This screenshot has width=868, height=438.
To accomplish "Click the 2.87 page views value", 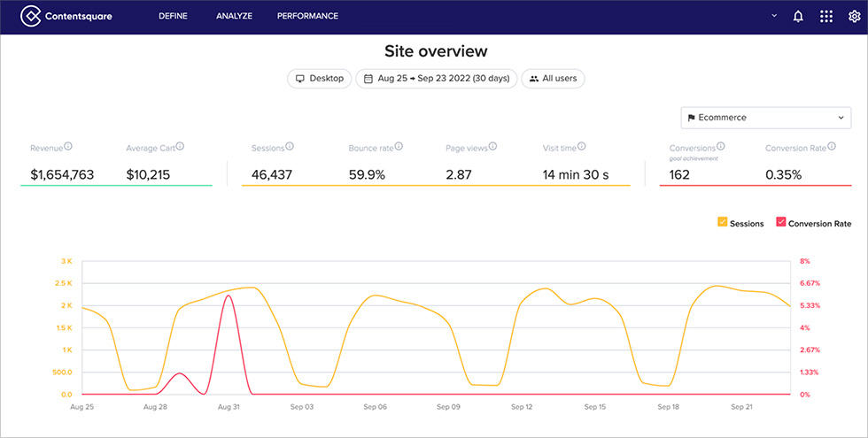I will (459, 175).
